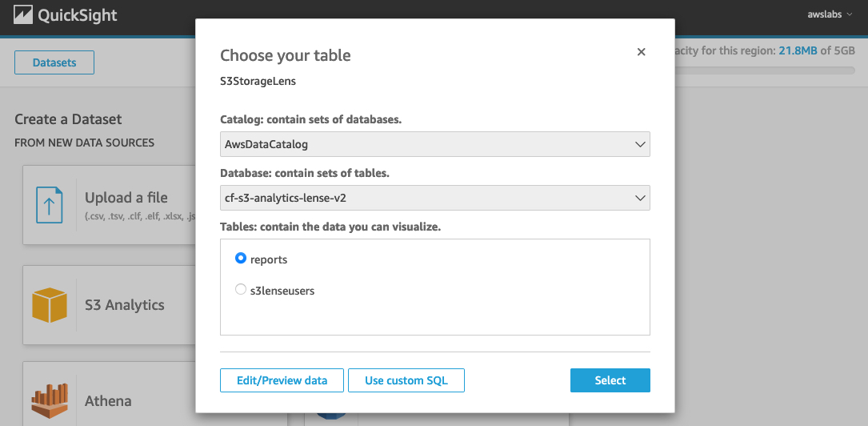Click the S3 Analytics card label
The height and width of the screenshot is (426, 868).
tap(125, 304)
